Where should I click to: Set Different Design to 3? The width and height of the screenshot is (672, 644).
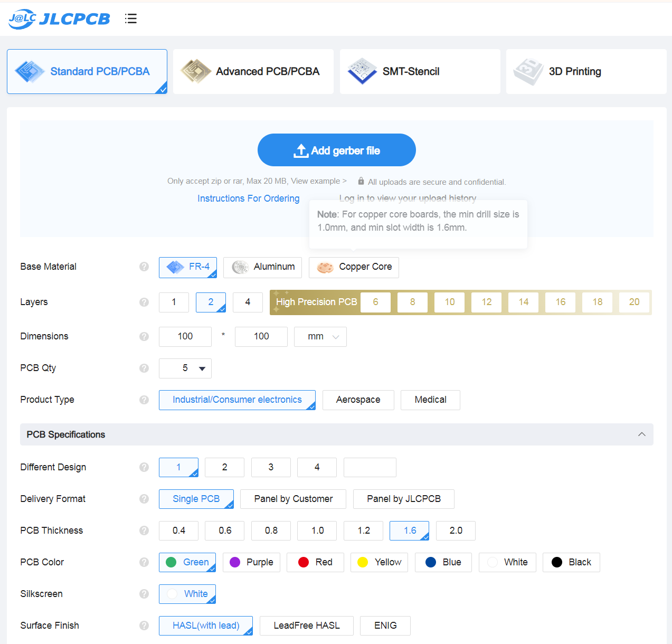[x=271, y=468]
